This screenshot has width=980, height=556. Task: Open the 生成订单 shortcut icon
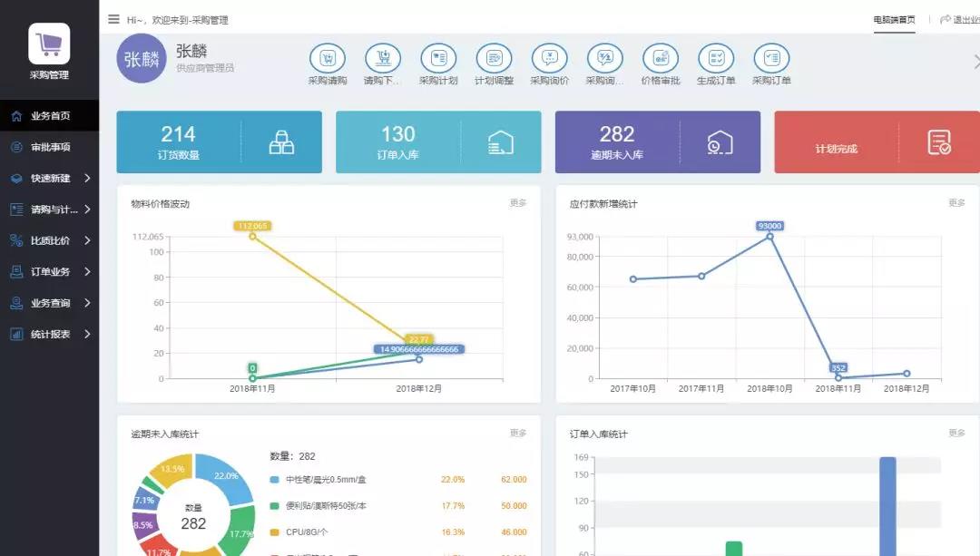click(716, 59)
